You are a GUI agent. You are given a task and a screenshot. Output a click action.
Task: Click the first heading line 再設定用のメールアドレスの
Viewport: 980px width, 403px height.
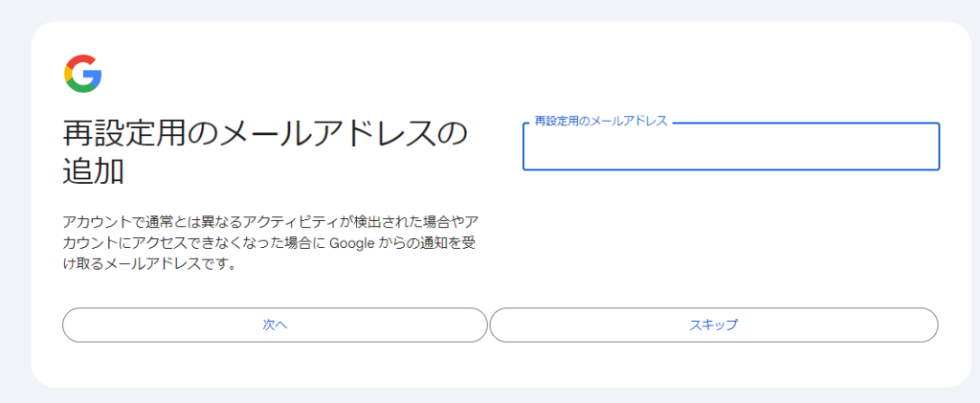pyautogui.click(x=265, y=133)
